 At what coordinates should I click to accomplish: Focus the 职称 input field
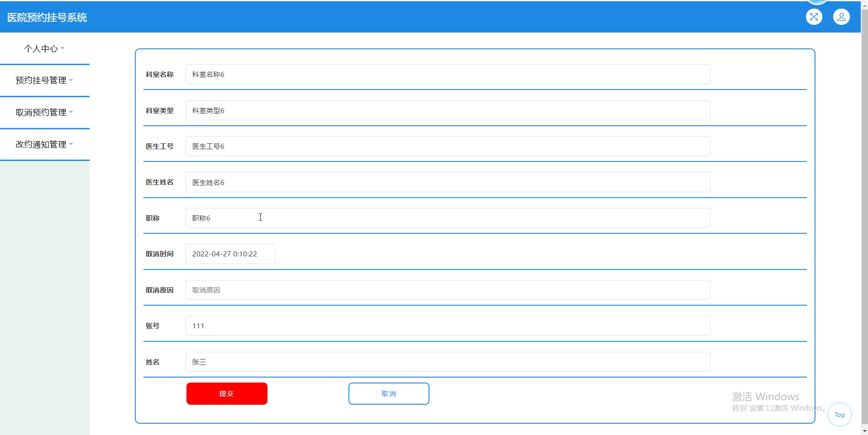click(x=448, y=218)
